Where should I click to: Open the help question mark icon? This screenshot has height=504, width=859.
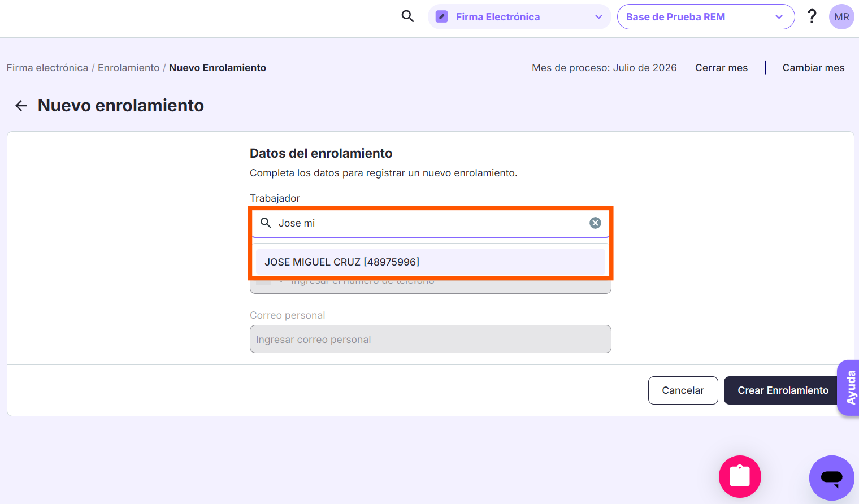pyautogui.click(x=812, y=16)
